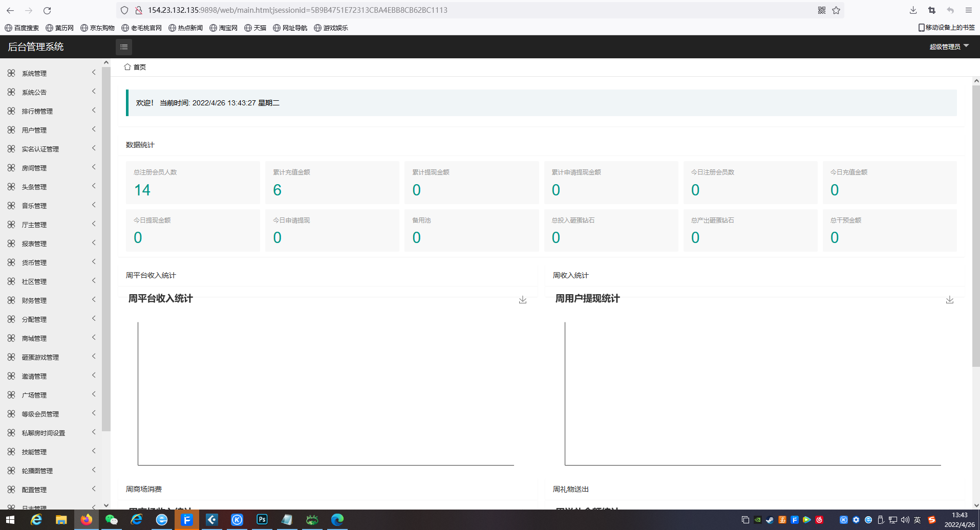The width and height of the screenshot is (980, 530).
Task: Open Photoshop from the taskbar
Action: 262,520
